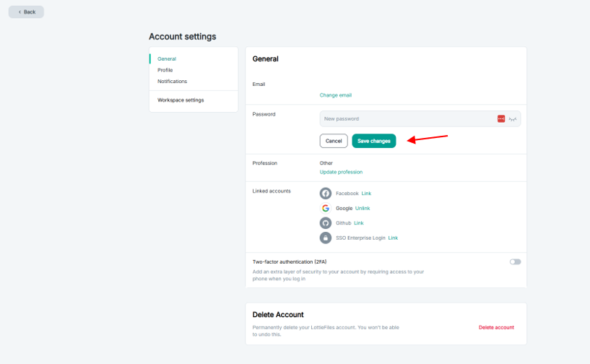Viewport: 590px width, 364px height.
Task: Click the Facebook logo icon
Action: coord(326,194)
